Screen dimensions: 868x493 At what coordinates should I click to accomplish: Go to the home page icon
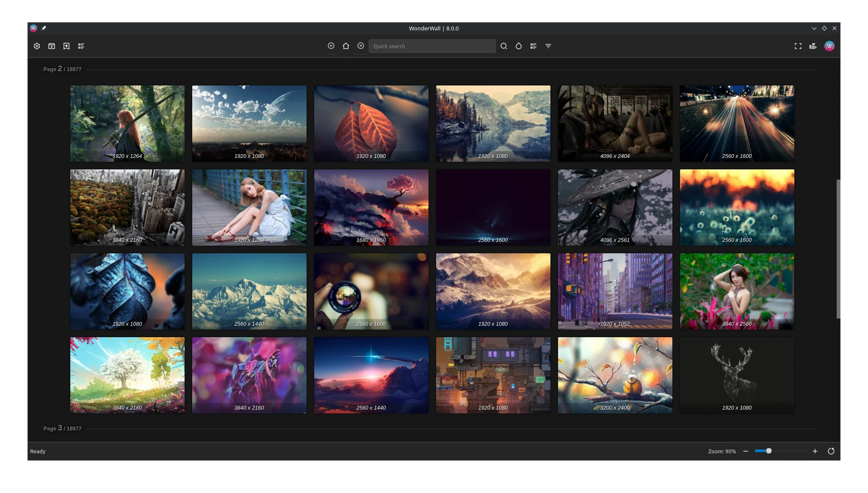click(x=346, y=46)
